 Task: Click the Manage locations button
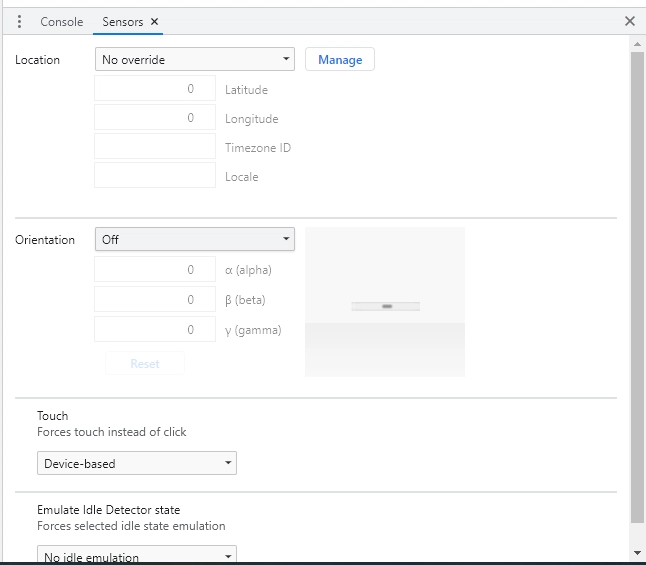point(340,60)
